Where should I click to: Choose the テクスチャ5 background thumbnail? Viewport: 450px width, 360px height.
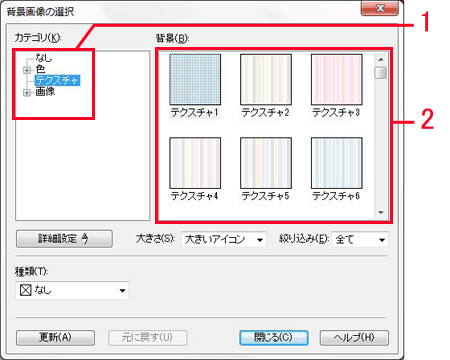(266, 163)
